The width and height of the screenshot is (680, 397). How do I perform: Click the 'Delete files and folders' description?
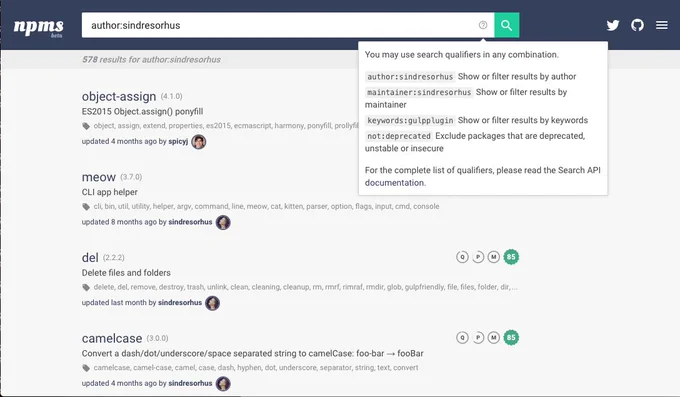coord(126,273)
